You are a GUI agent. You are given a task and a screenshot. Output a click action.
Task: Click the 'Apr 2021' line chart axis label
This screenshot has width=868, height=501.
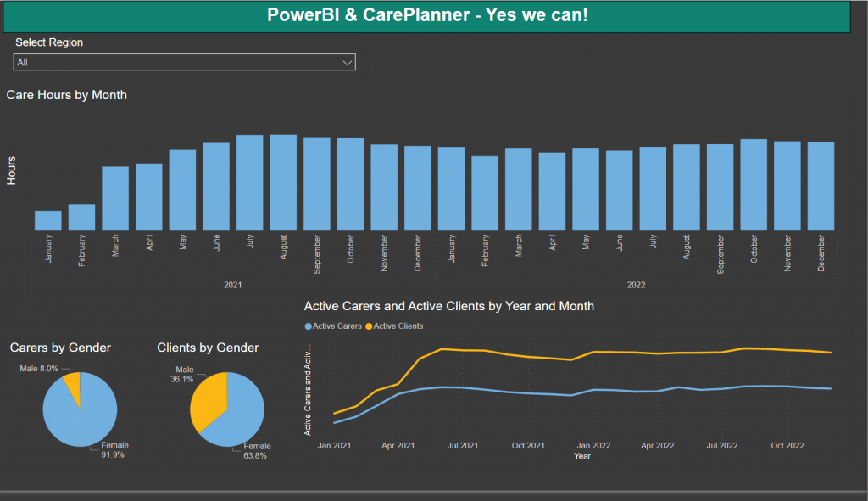tap(398, 446)
